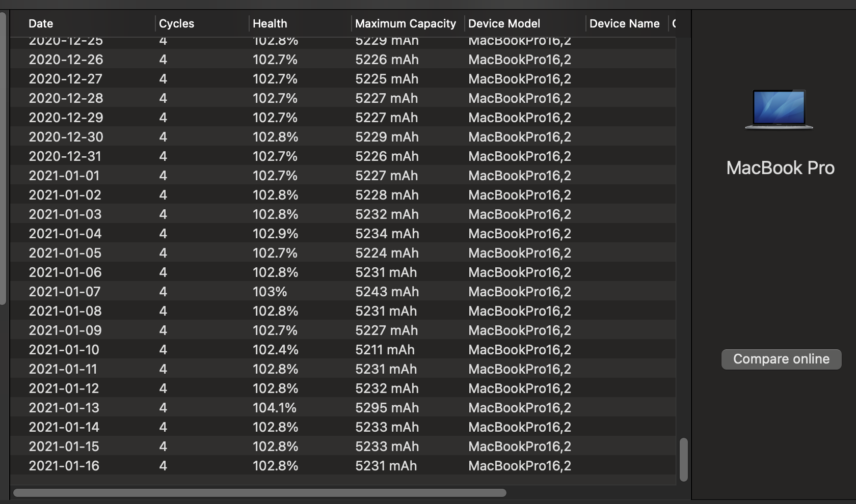Screen dimensions: 856x504
Task: Select the row dated 2021-01-10
Action: [x=343, y=350]
